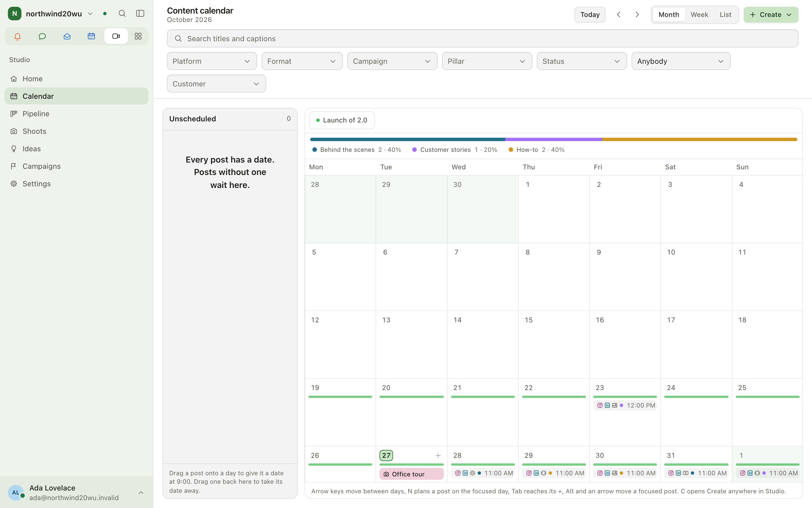Click the How-to pillar legend
This screenshot has width=812, height=508.
tap(536, 150)
